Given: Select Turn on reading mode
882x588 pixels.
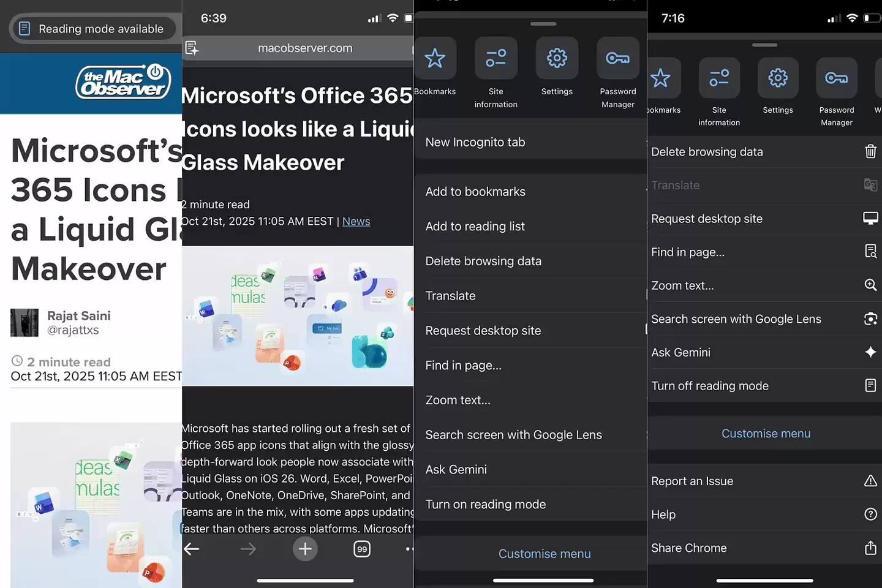Looking at the screenshot, I should pyautogui.click(x=485, y=504).
